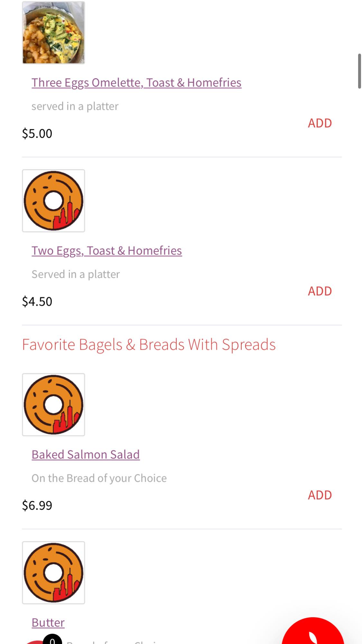Add Baked Salmon Salad to order
This screenshot has width=362, height=644.
[320, 495]
